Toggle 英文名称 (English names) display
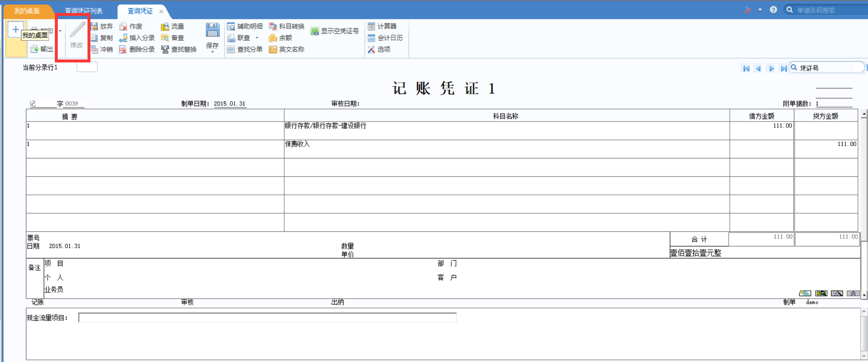The height and width of the screenshot is (362, 868). pos(273,49)
